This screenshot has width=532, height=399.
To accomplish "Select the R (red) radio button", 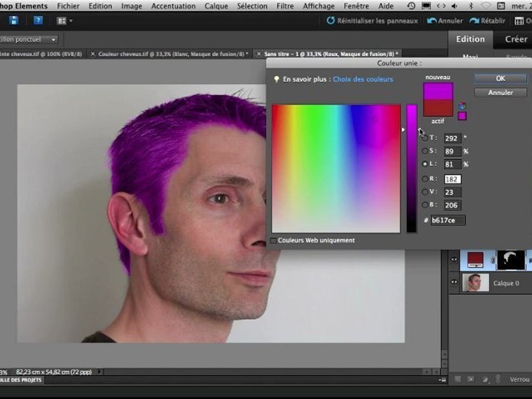I will tap(425, 179).
